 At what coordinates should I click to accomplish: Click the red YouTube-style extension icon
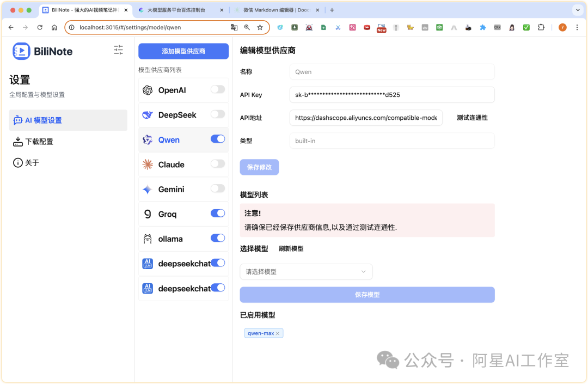coord(367,27)
